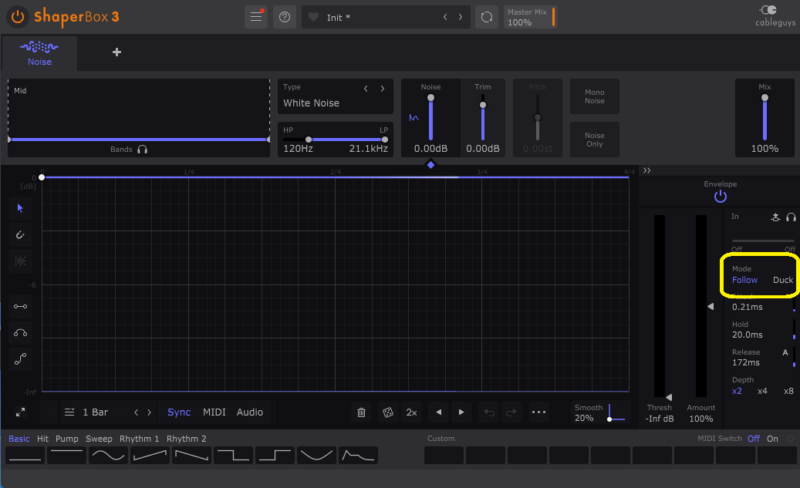Viewport: 800px width, 488px height.
Task: Click the help question mark icon
Action: (x=284, y=17)
